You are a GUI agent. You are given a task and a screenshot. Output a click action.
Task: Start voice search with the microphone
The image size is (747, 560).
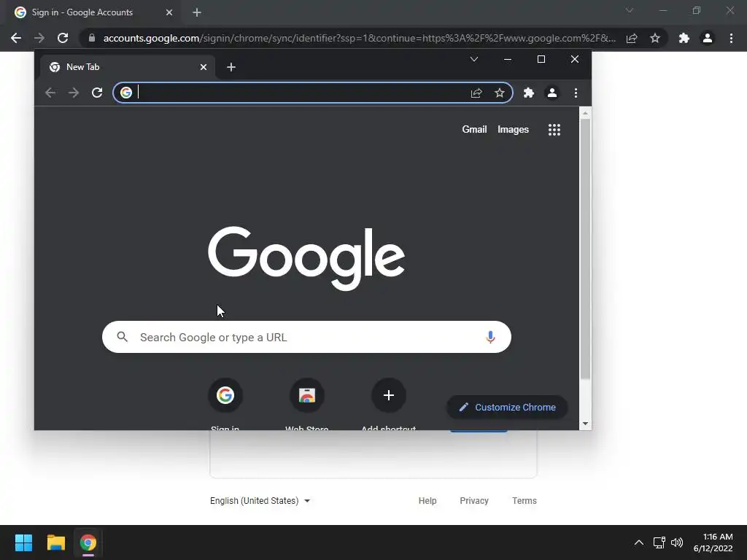coord(490,337)
